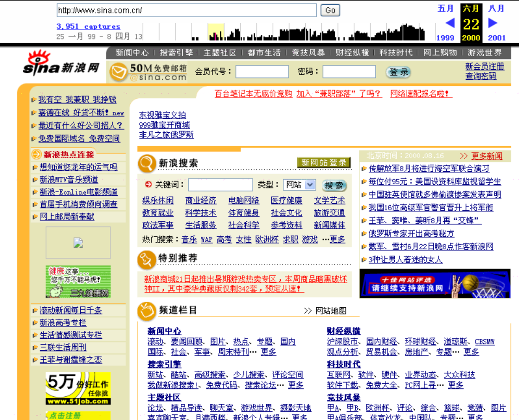Open 电脑网络 search category
Screen dimensions: 519x420
[x=243, y=200]
